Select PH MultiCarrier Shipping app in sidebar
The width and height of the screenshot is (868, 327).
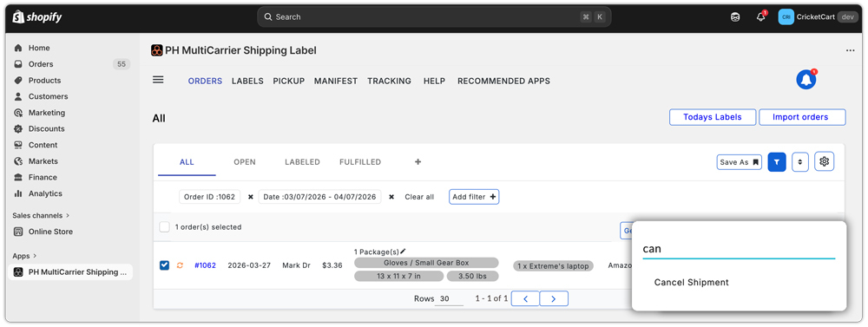tap(70, 271)
